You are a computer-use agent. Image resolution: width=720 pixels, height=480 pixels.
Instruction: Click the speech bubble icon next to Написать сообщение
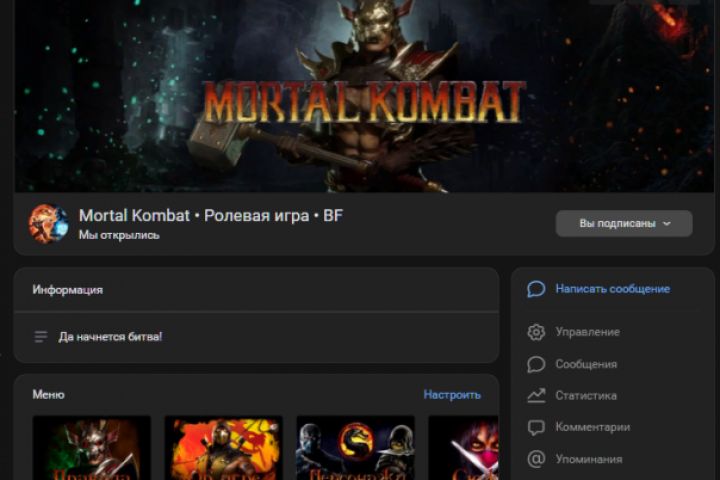point(536,289)
